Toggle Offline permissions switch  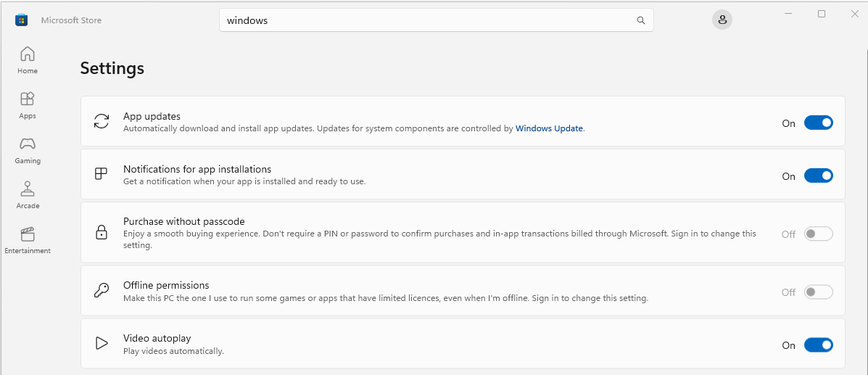[x=818, y=292]
